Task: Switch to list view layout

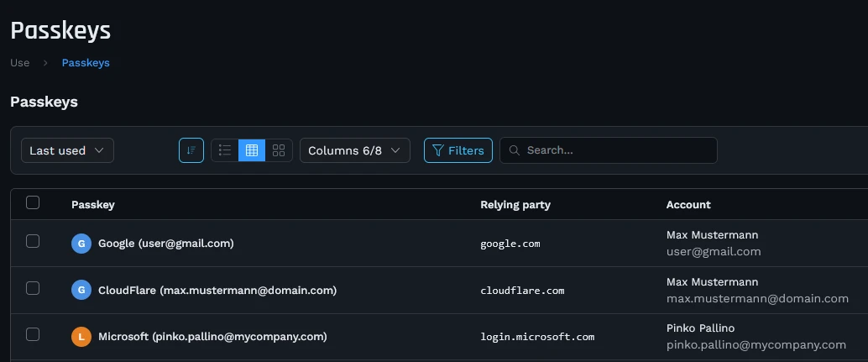Action: [225, 150]
